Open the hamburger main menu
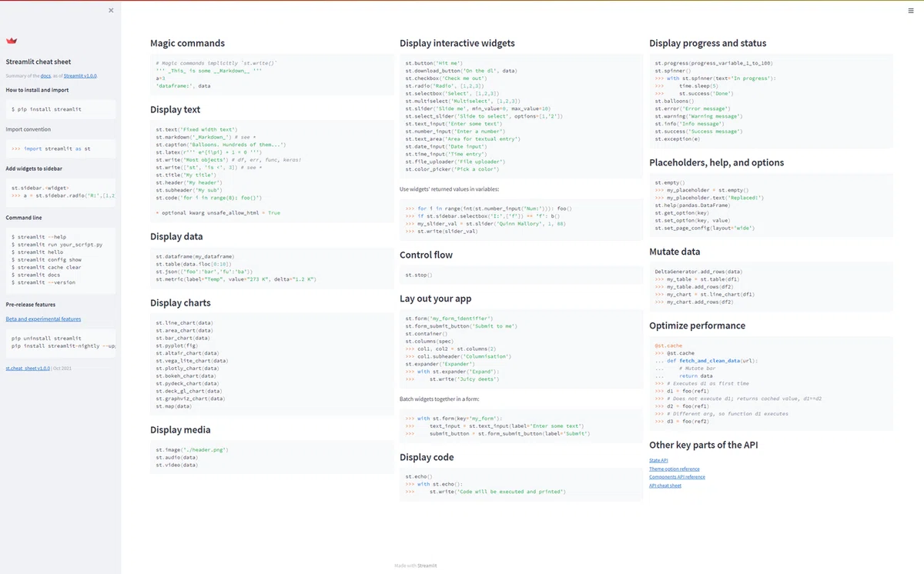This screenshot has width=924, height=574. coord(911,11)
